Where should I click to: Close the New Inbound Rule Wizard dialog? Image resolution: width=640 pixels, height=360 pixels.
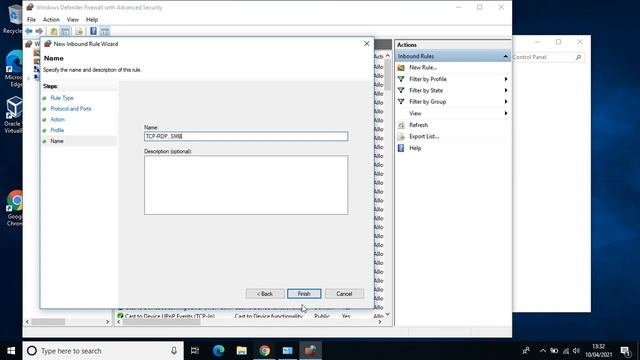click(366, 44)
